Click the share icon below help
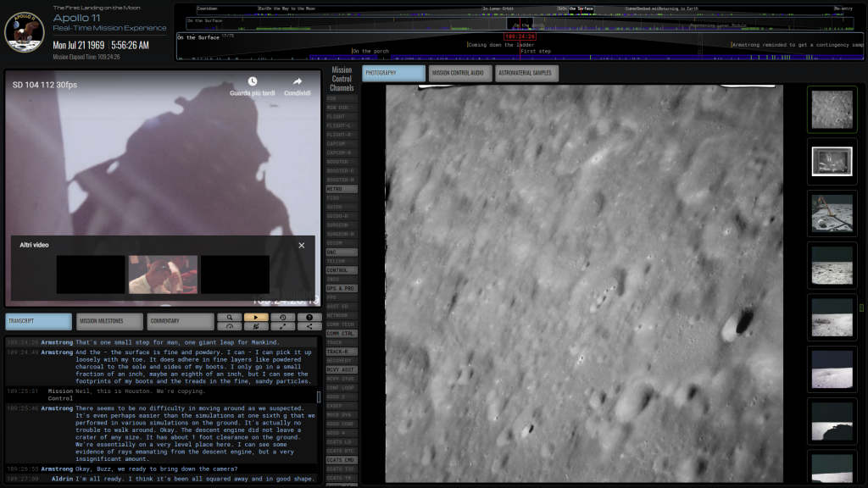 pyautogui.click(x=309, y=326)
